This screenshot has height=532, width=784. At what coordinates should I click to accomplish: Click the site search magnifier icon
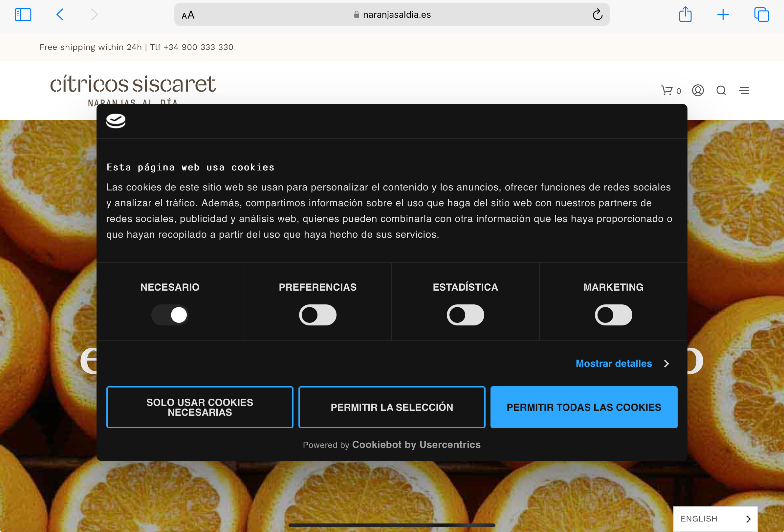[721, 90]
